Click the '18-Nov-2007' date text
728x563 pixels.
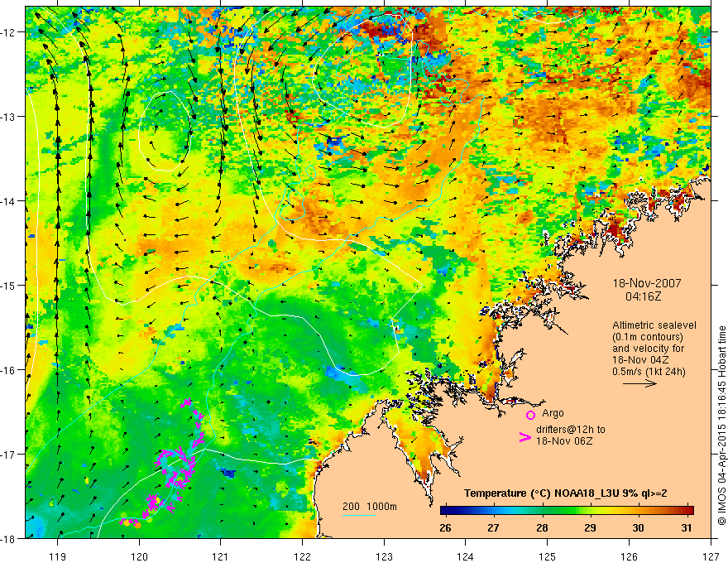point(647,283)
